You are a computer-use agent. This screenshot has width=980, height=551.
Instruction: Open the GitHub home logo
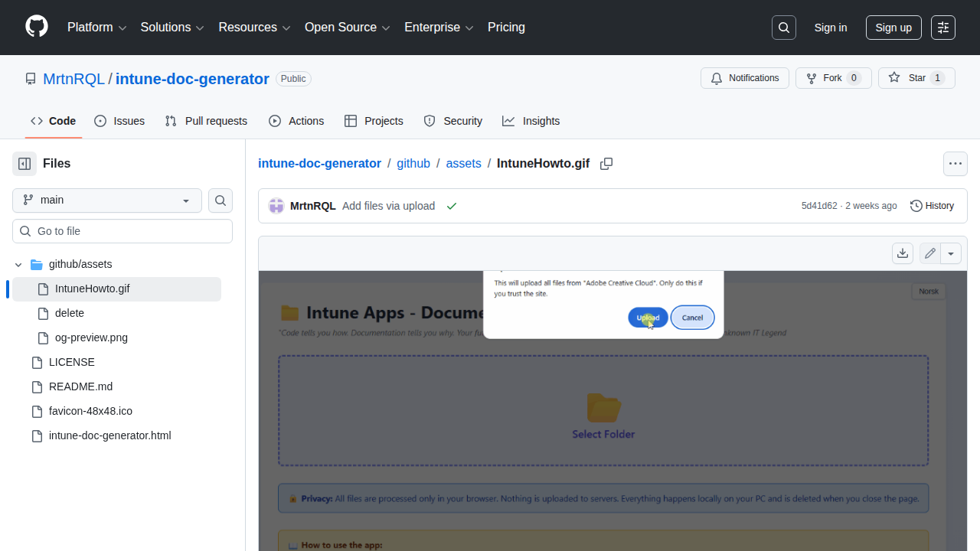37,27
